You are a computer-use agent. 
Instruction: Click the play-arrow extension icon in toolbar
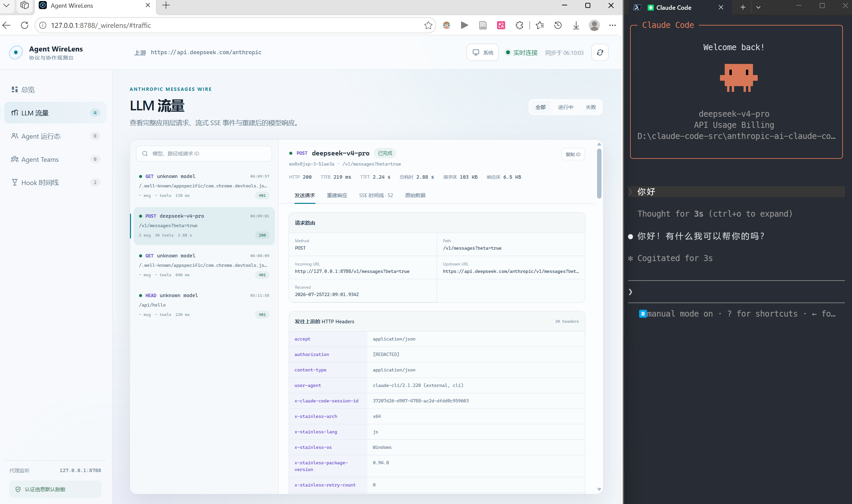[464, 25]
